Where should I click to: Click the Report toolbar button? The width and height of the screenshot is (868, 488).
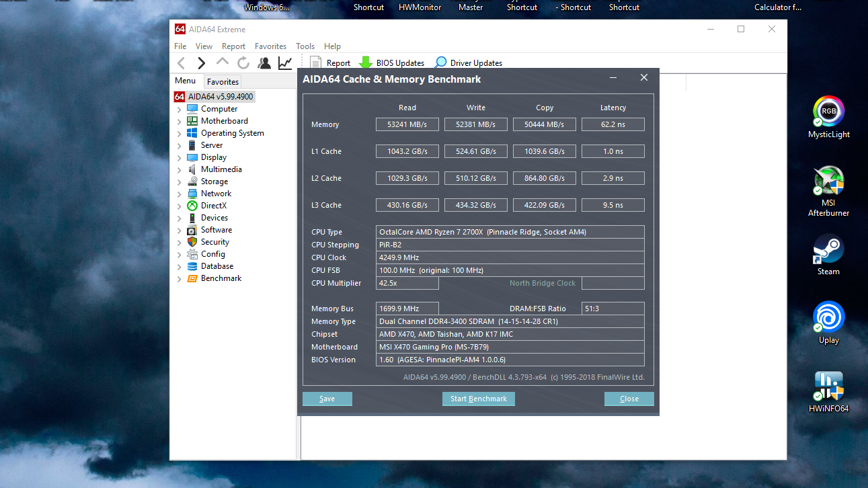coord(330,63)
